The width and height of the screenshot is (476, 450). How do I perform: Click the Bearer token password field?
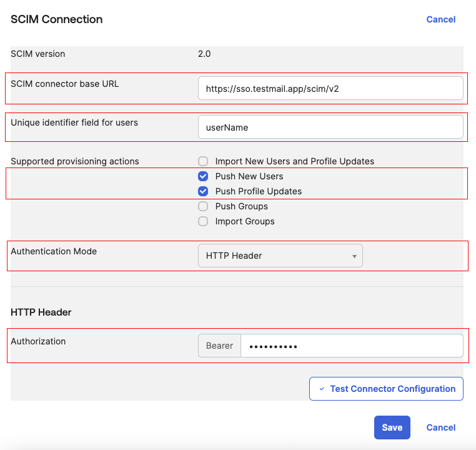point(352,346)
